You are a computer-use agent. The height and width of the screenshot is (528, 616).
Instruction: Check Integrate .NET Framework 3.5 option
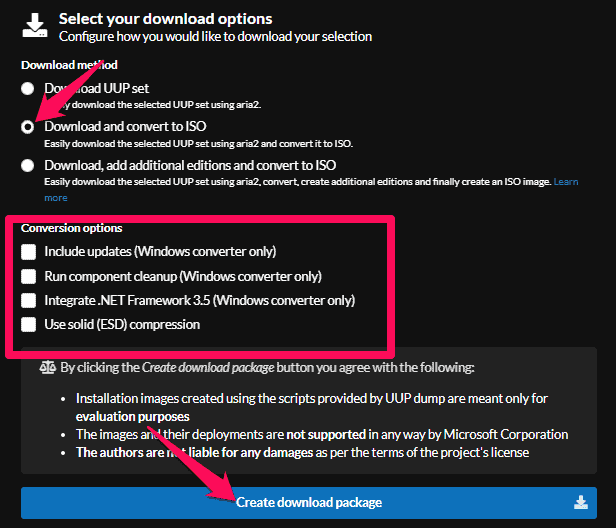29,300
